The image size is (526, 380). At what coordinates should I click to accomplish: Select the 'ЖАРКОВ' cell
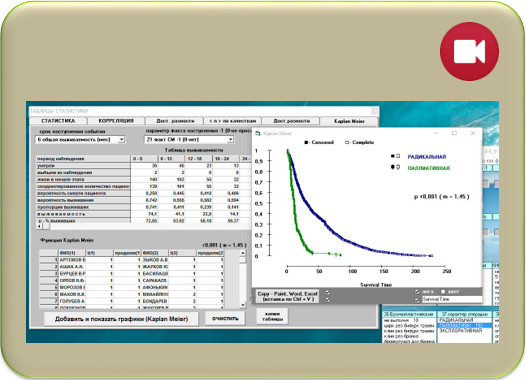tap(155, 267)
